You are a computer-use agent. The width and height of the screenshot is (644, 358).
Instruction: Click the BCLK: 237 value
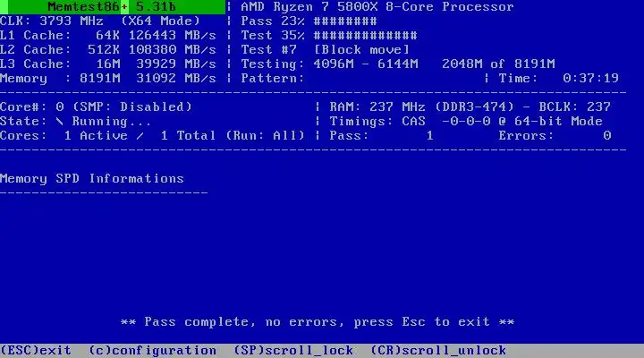pos(574,107)
